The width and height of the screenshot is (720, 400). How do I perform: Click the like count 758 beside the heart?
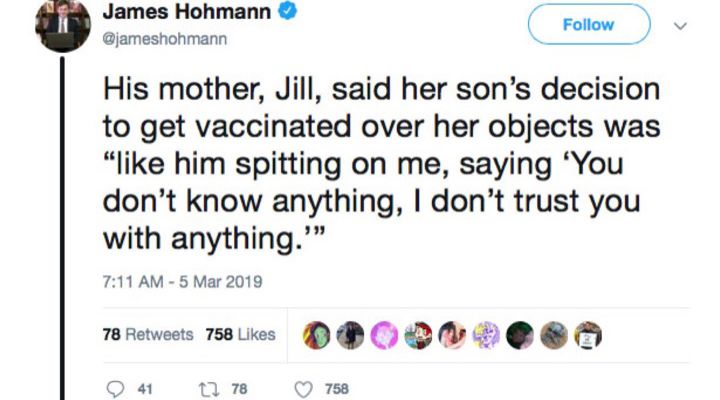pyautogui.click(x=337, y=389)
